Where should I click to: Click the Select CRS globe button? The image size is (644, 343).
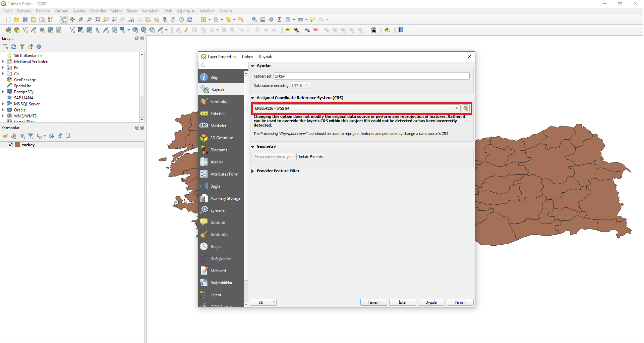[466, 108]
